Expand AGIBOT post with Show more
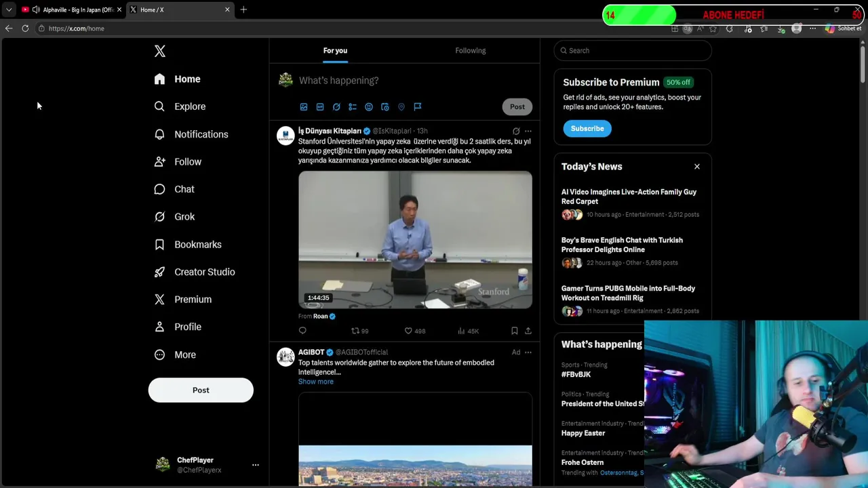Viewport: 868px width, 488px height. (x=316, y=382)
